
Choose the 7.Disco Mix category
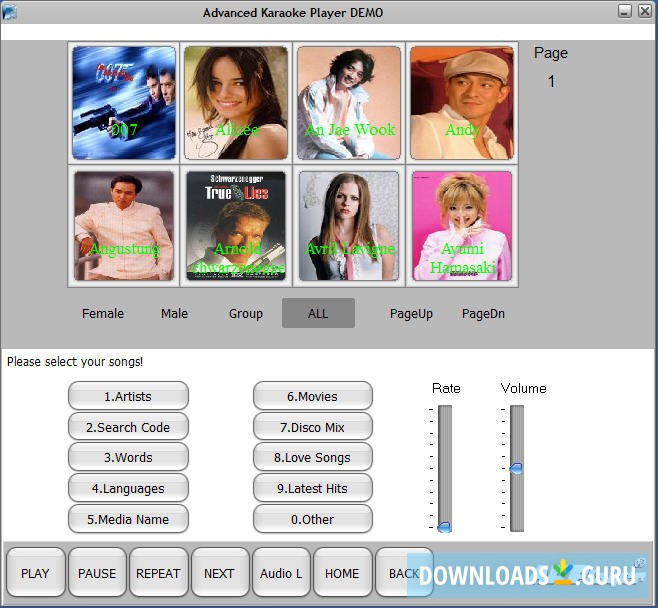313,427
